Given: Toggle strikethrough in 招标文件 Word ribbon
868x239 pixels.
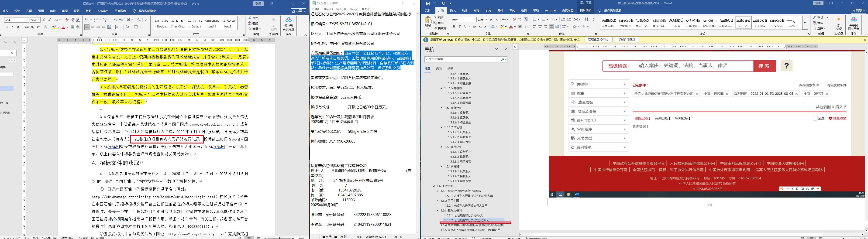Looking at the screenshot, I should pos(27,27).
